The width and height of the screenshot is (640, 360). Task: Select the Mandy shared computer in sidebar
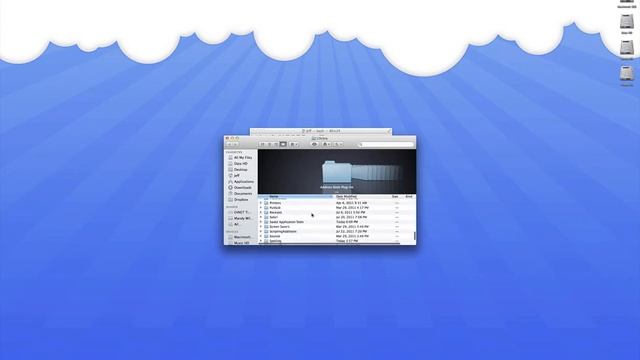pos(240,218)
